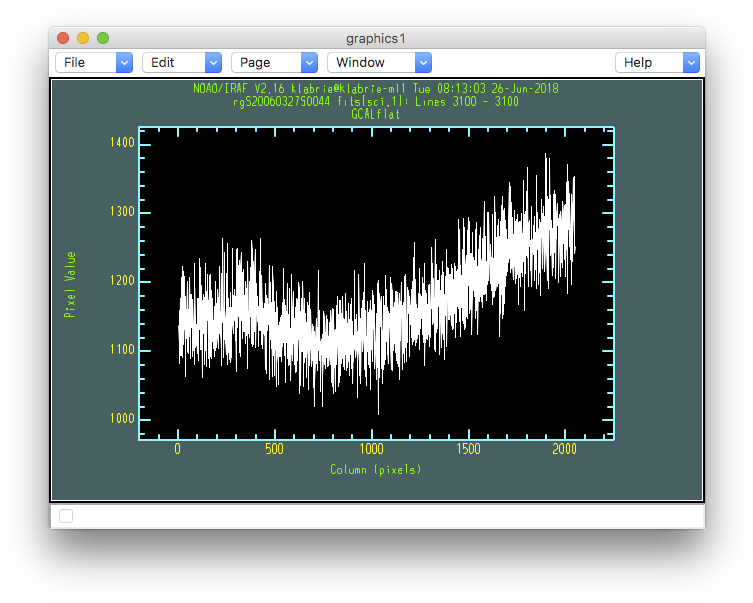The image size is (753, 603).
Task: Click the 1200 y-axis tick label
Action: (x=122, y=281)
